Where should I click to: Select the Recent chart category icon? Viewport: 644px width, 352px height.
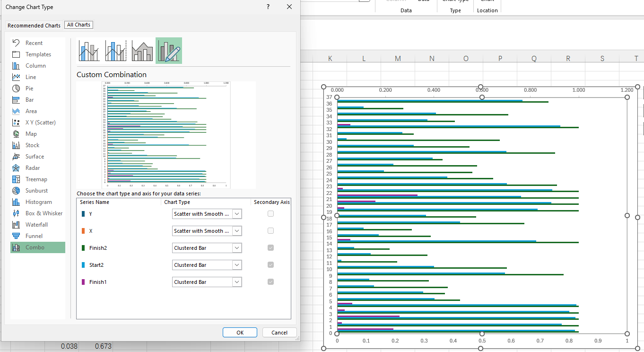tap(16, 43)
